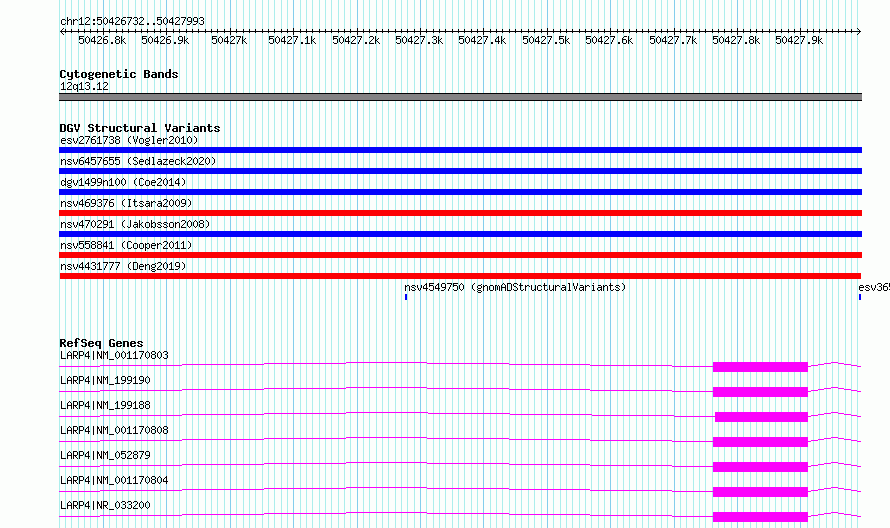Click the 50427.3k ruler tick label

(x=419, y=40)
